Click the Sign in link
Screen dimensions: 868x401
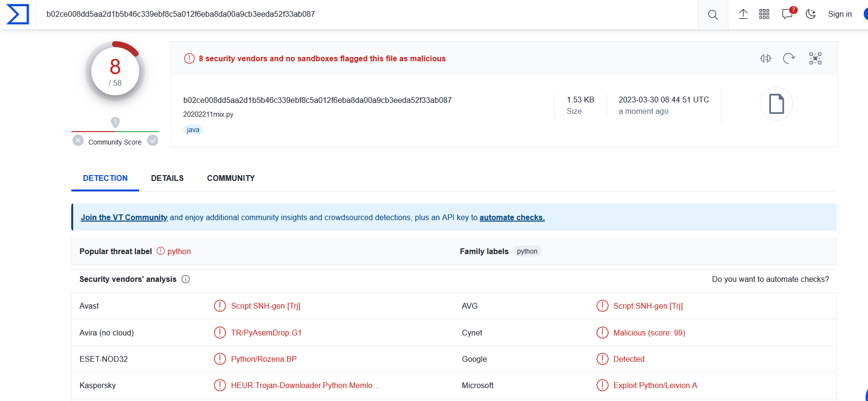840,14
